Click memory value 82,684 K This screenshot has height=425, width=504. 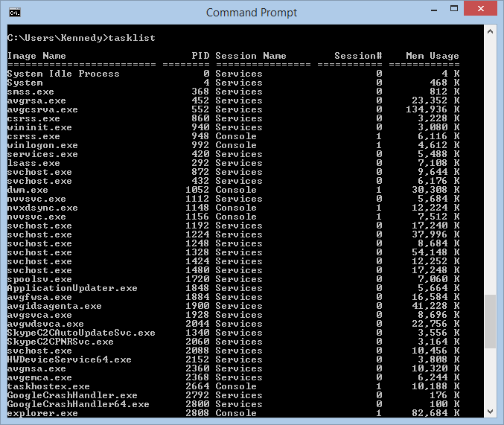tap(436, 413)
